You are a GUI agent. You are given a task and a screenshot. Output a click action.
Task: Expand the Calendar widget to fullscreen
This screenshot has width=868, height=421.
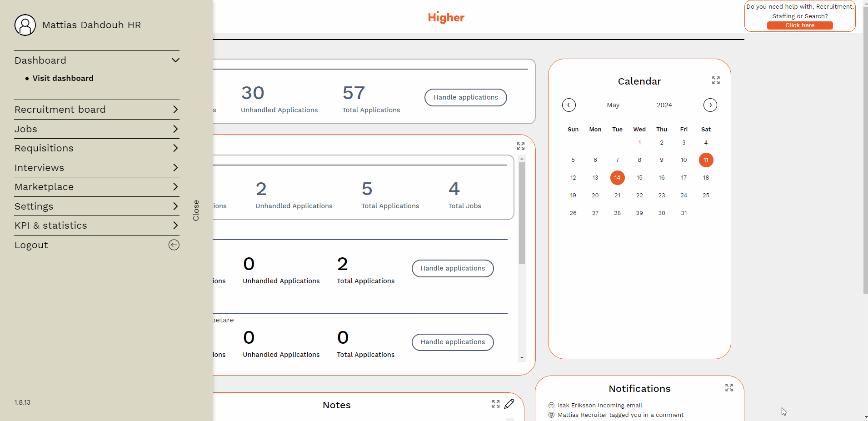tap(716, 80)
